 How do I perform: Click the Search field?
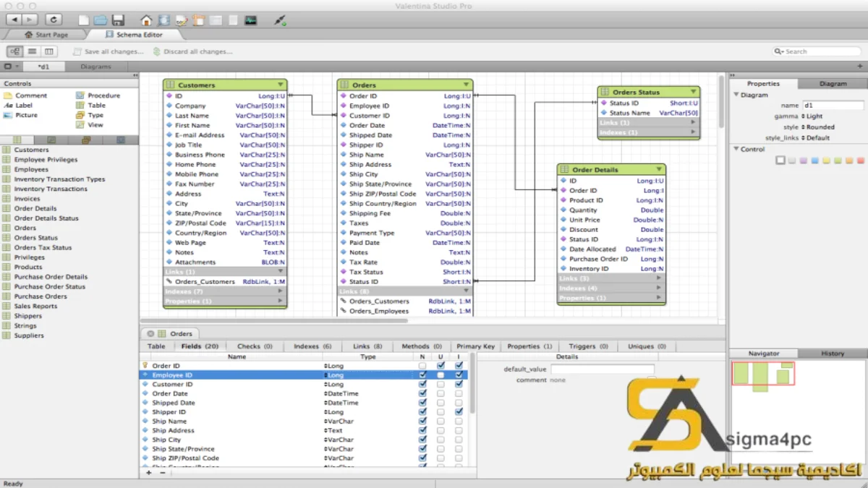pos(817,51)
